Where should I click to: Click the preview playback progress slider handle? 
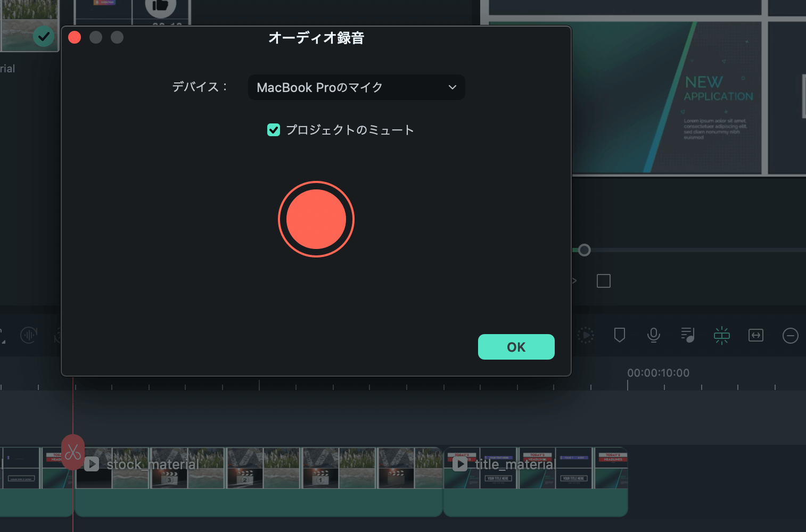(x=585, y=250)
